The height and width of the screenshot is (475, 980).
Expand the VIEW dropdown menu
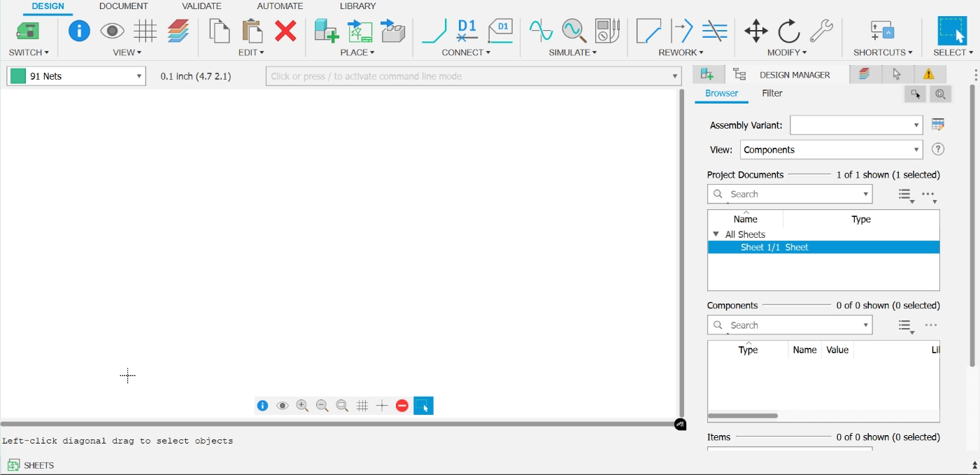(127, 52)
